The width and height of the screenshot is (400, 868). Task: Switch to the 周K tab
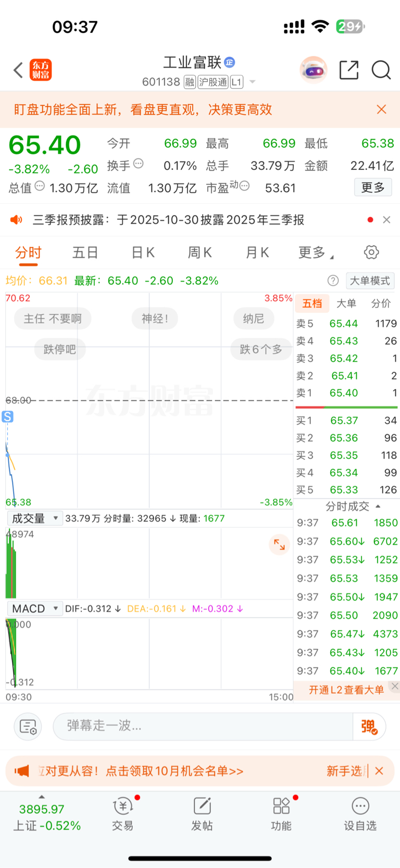pyautogui.click(x=200, y=253)
